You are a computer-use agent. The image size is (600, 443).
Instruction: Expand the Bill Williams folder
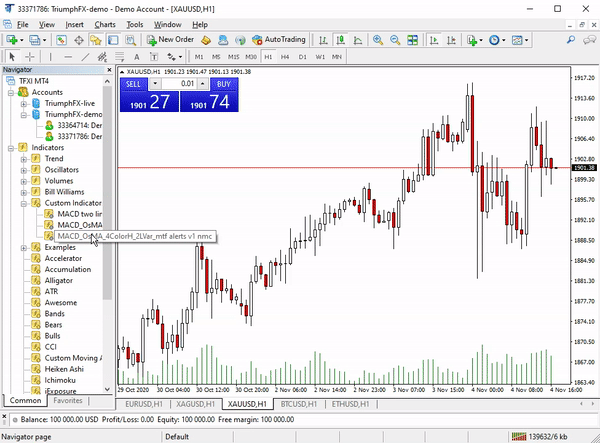click(x=24, y=192)
